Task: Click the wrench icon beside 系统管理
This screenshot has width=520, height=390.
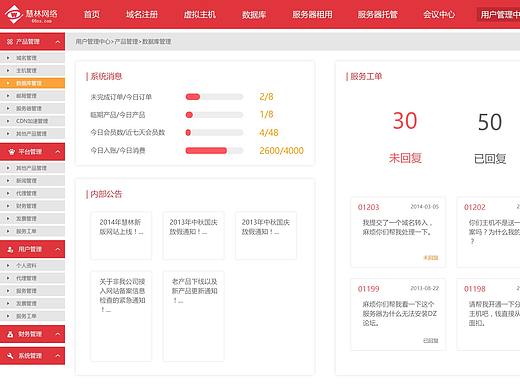Action: 10,356
